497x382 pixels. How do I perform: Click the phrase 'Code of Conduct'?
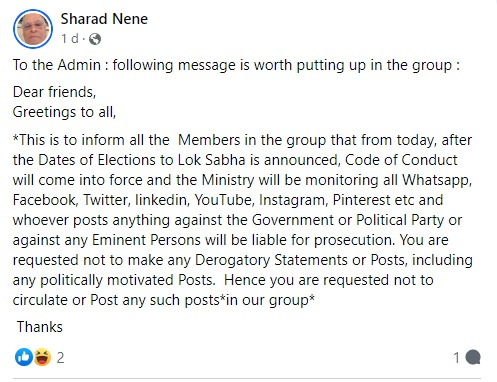click(401, 160)
